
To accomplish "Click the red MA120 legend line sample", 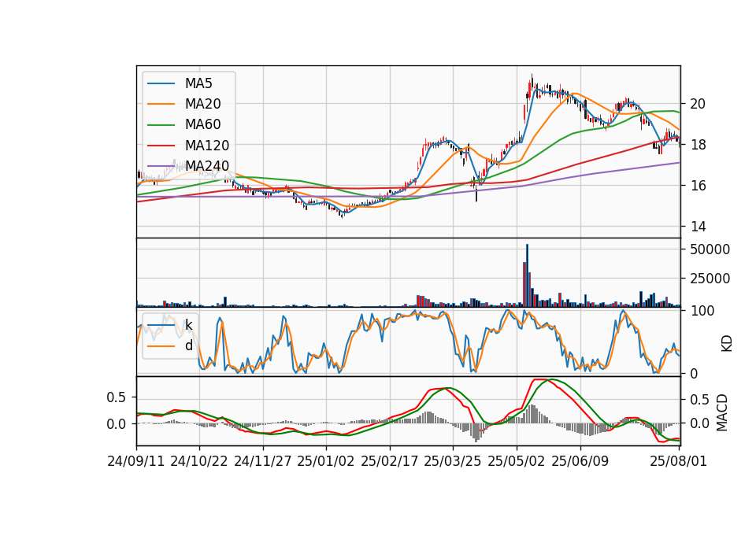I will [x=161, y=146].
